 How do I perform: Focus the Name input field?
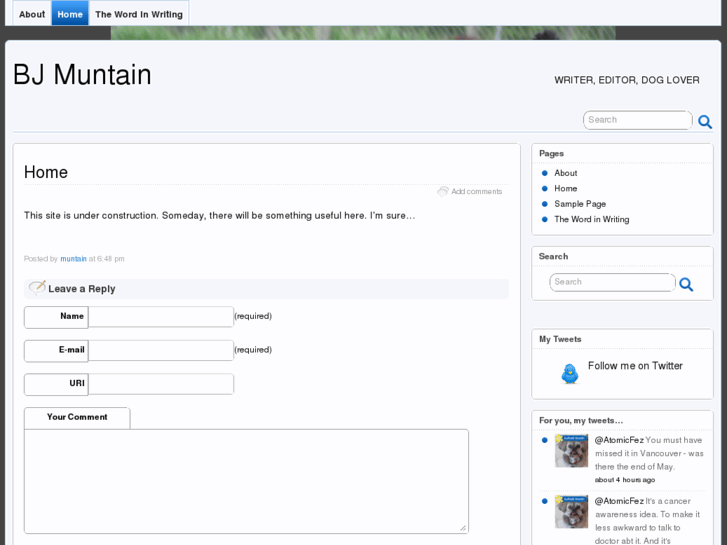[161, 317]
